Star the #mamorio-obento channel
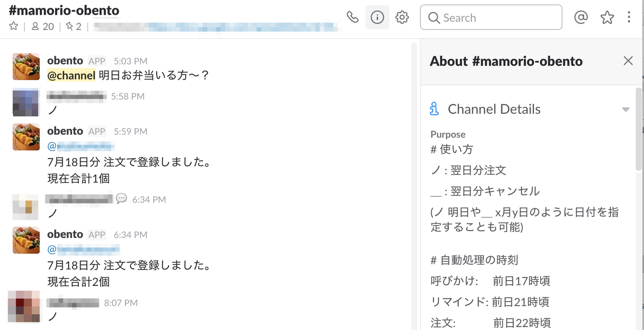 click(x=13, y=26)
